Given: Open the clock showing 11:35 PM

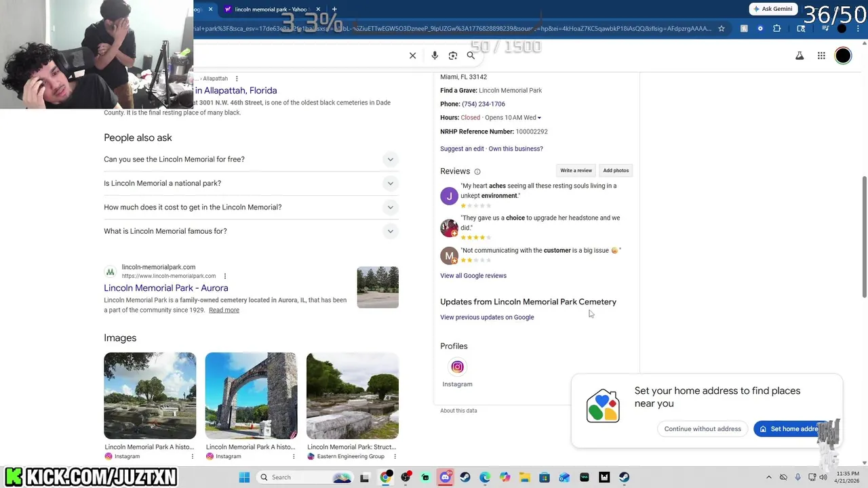Looking at the screenshot, I should click(848, 477).
